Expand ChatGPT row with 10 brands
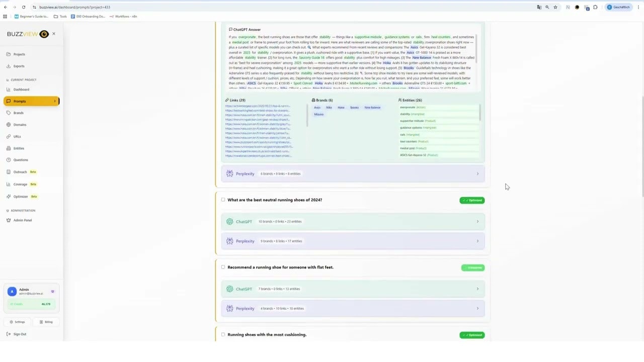The image size is (644, 362). tap(353, 221)
